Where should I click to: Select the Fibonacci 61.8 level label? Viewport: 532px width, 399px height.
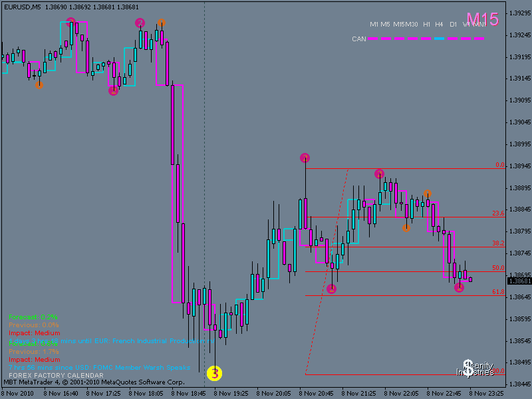(x=498, y=292)
